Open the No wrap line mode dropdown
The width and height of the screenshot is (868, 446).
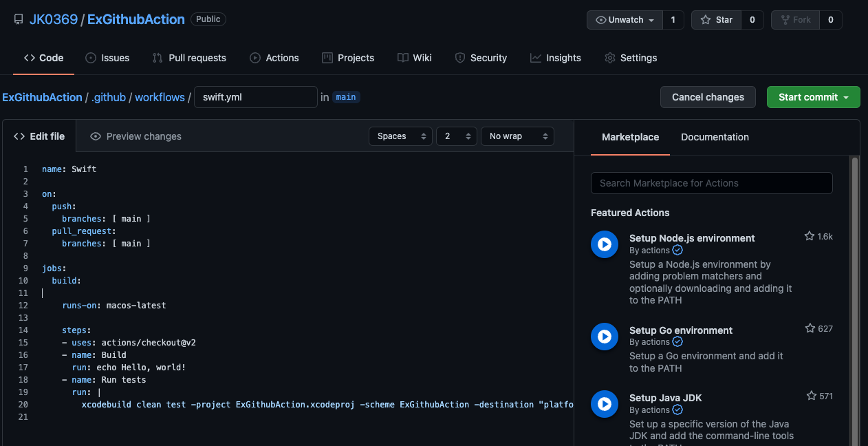tap(517, 136)
